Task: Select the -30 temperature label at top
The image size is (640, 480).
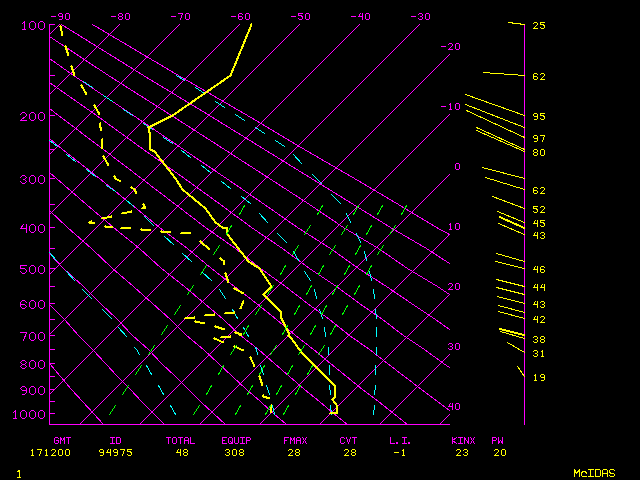Action: pos(420,17)
